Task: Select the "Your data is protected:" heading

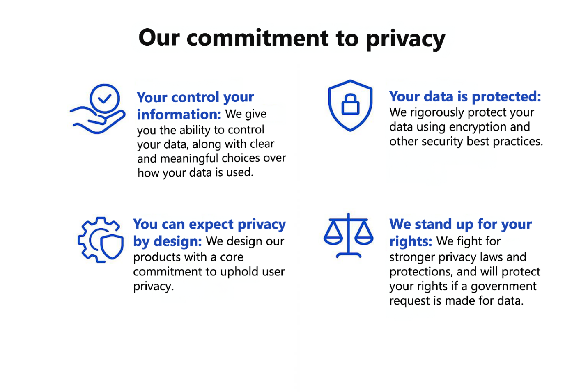Action: [465, 96]
